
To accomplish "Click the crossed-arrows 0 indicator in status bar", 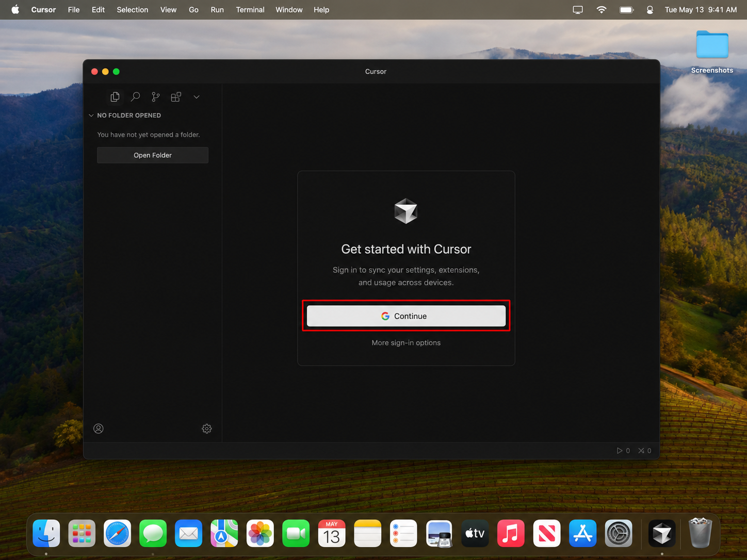I will click(x=645, y=451).
